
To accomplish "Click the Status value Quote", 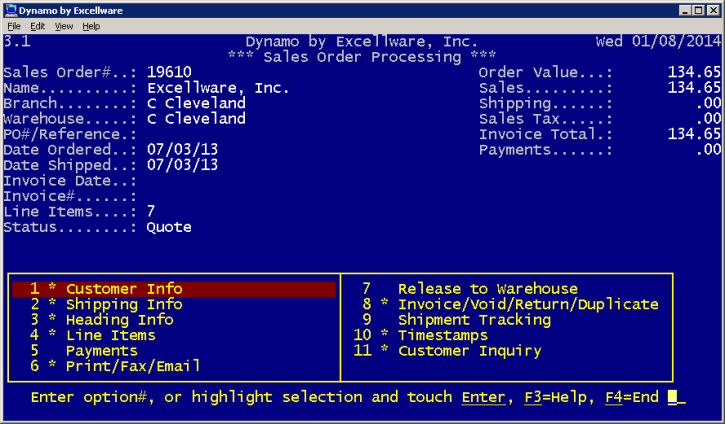I will click(169, 227).
